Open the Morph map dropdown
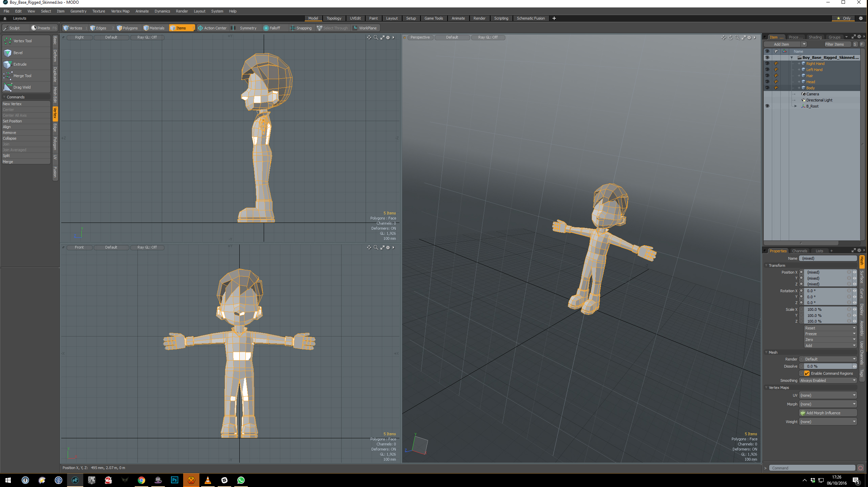868x487 pixels. (x=828, y=404)
